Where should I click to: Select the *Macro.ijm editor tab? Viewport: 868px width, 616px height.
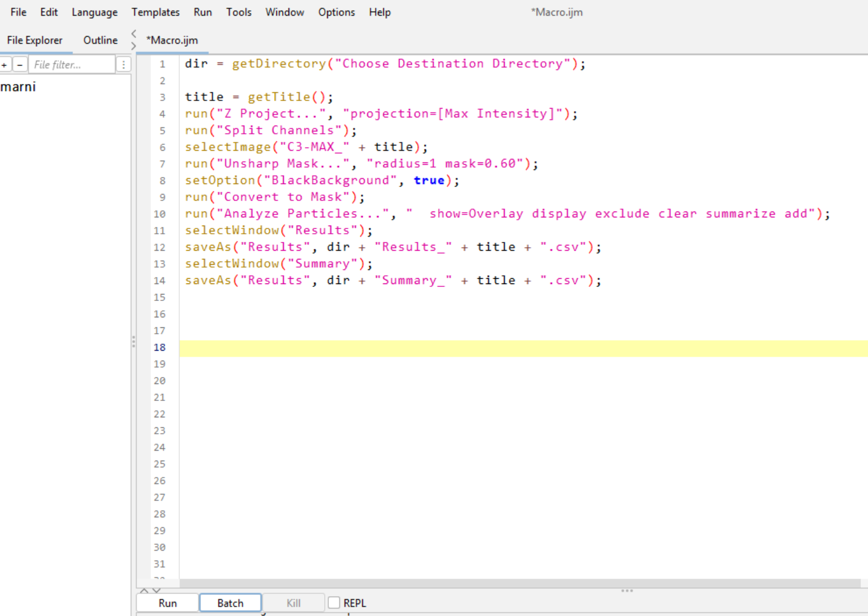(x=172, y=40)
